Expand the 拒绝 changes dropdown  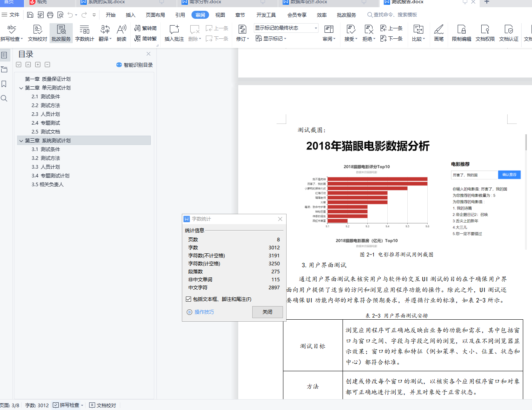tap(369, 33)
